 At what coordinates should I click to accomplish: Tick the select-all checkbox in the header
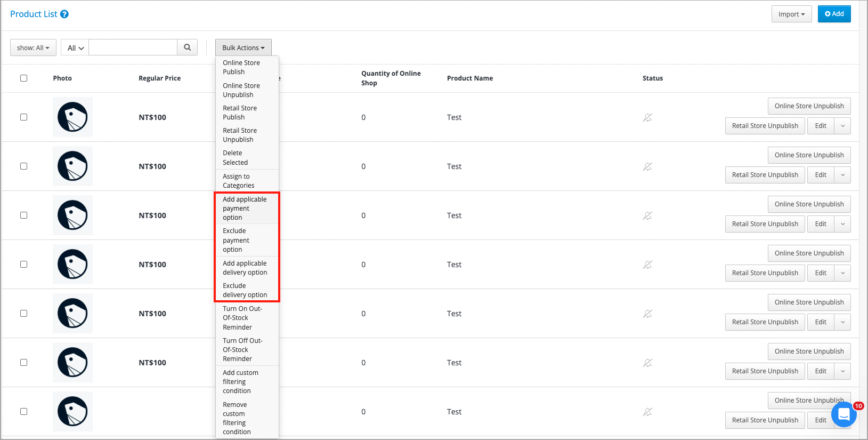pyautogui.click(x=23, y=78)
